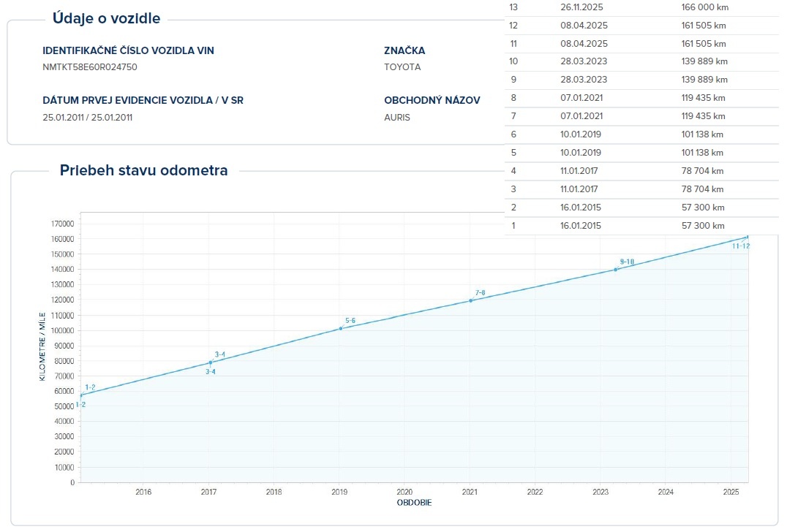The height and width of the screenshot is (532, 787).
Task: Click the 166 000 km odometer reading
Action: [705, 7]
